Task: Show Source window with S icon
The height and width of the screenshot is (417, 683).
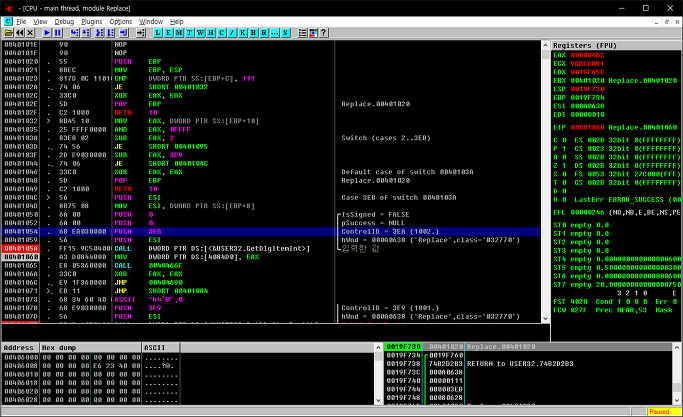Action: coord(285,33)
